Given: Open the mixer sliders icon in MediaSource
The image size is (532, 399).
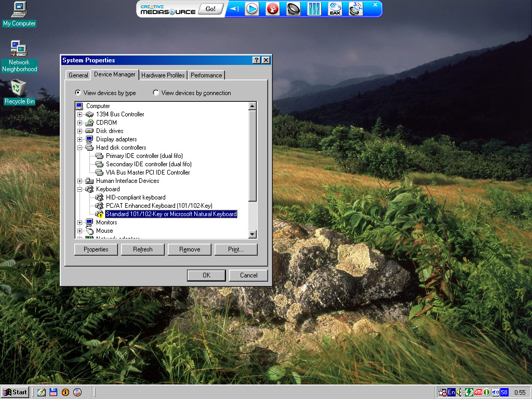Looking at the screenshot, I should (x=314, y=9).
